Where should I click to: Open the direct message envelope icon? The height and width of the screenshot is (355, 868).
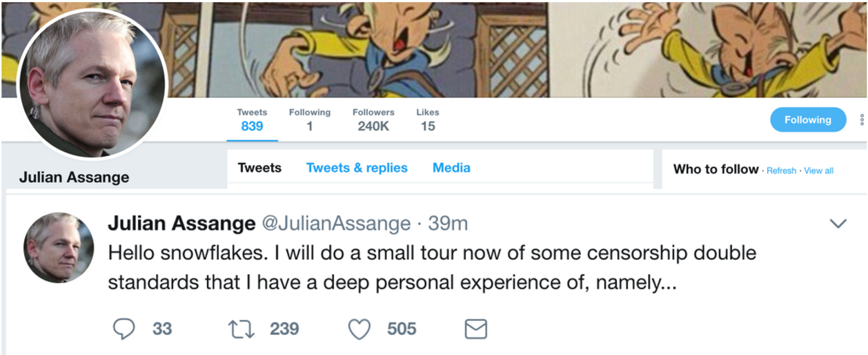pos(475,329)
